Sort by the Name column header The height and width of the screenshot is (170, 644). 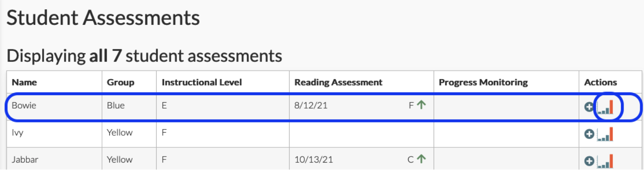pyautogui.click(x=25, y=82)
